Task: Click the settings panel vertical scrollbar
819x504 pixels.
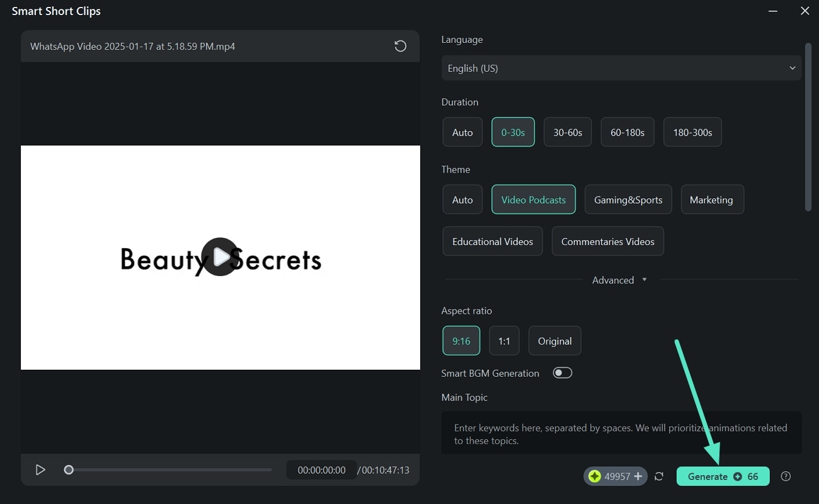Action: pos(808,127)
